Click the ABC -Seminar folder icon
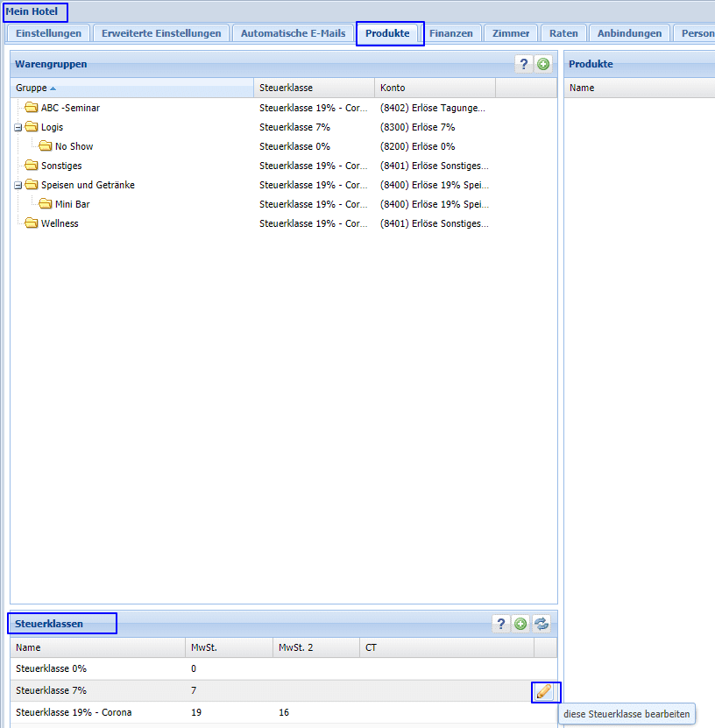The height and width of the screenshot is (728, 715). click(32, 108)
